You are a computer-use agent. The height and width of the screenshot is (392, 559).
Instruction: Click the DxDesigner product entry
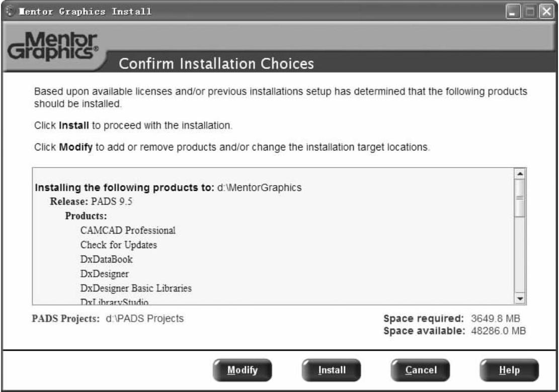(x=105, y=274)
